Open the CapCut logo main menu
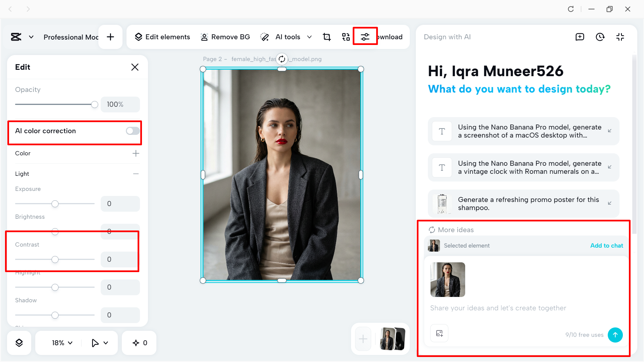Viewport: 644px width, 362px height. (x=16, y=37)
